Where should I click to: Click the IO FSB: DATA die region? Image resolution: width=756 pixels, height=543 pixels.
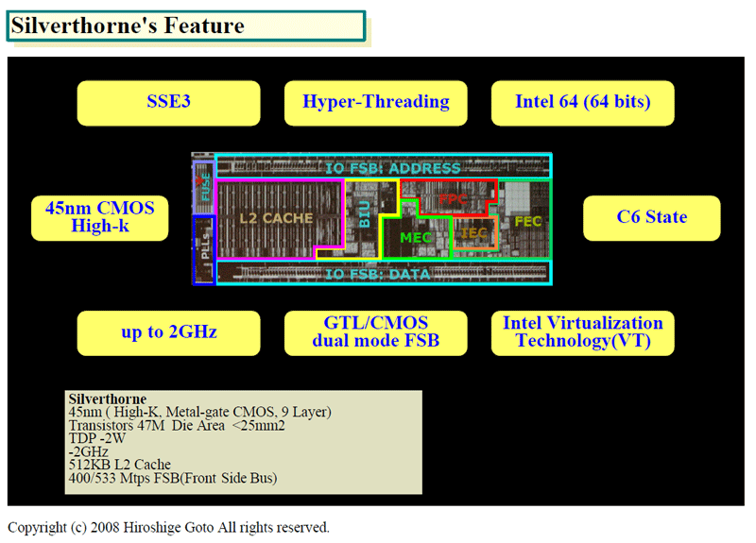coord(384,273)
